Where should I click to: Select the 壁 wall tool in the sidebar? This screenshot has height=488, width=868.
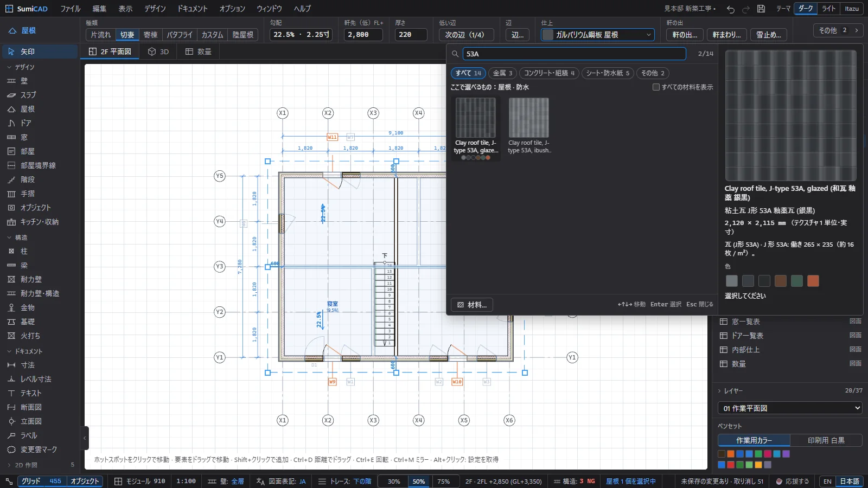pos(39,81)
